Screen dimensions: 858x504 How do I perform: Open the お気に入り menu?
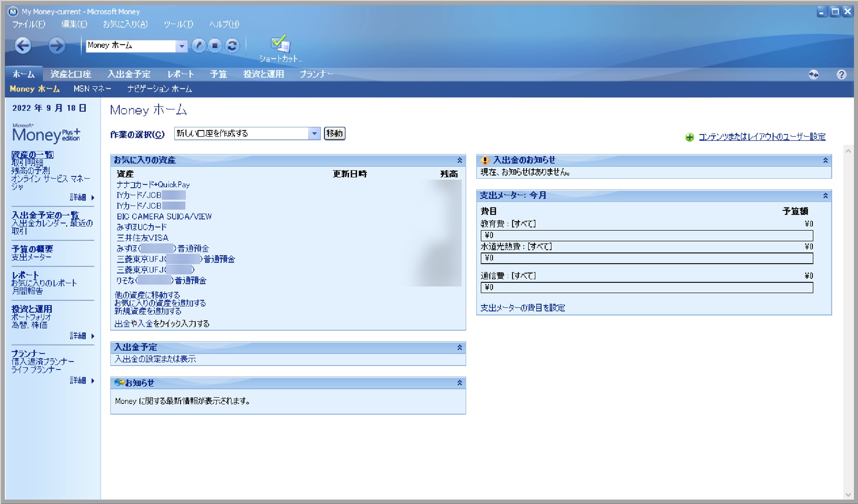click(125, 24)
